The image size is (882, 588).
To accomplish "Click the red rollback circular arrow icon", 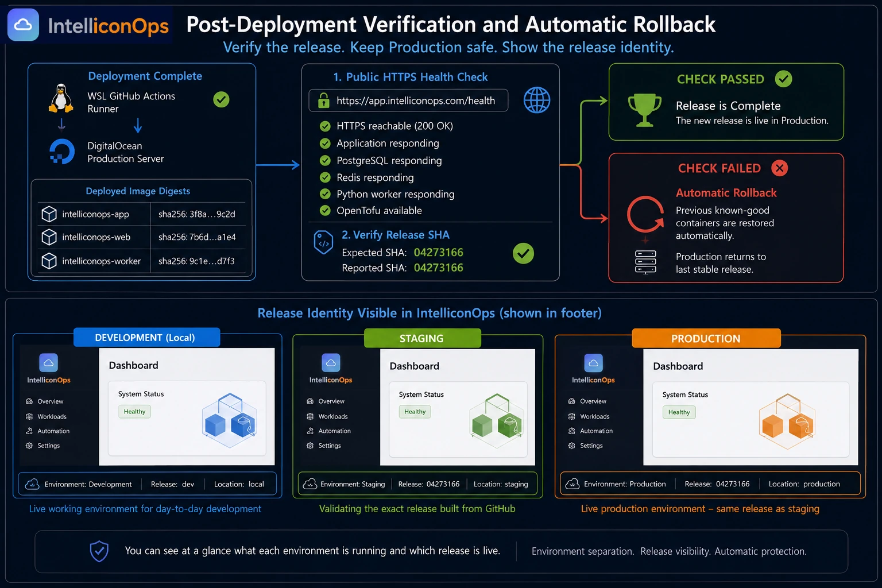I will coord(645,214).
